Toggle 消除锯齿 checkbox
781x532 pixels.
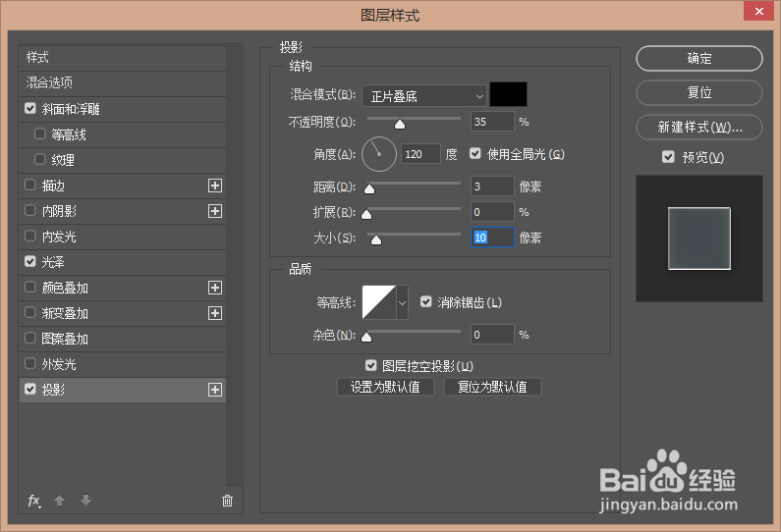pyautogui.click(x=425, y=301)
